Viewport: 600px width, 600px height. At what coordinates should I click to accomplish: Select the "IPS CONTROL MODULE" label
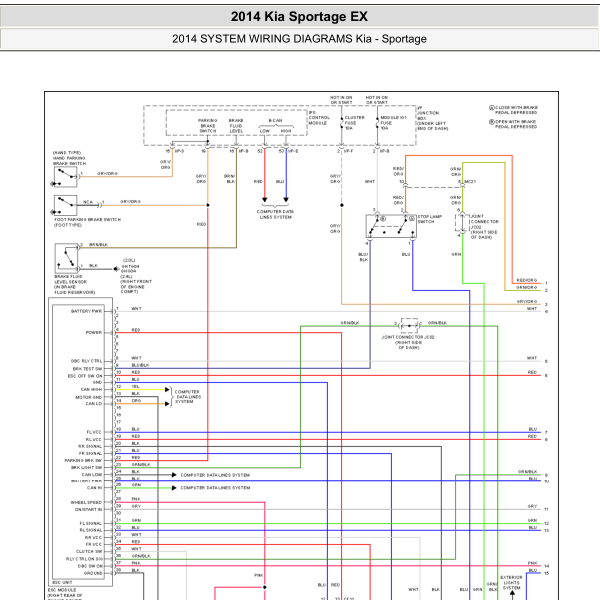click(319, 118)
